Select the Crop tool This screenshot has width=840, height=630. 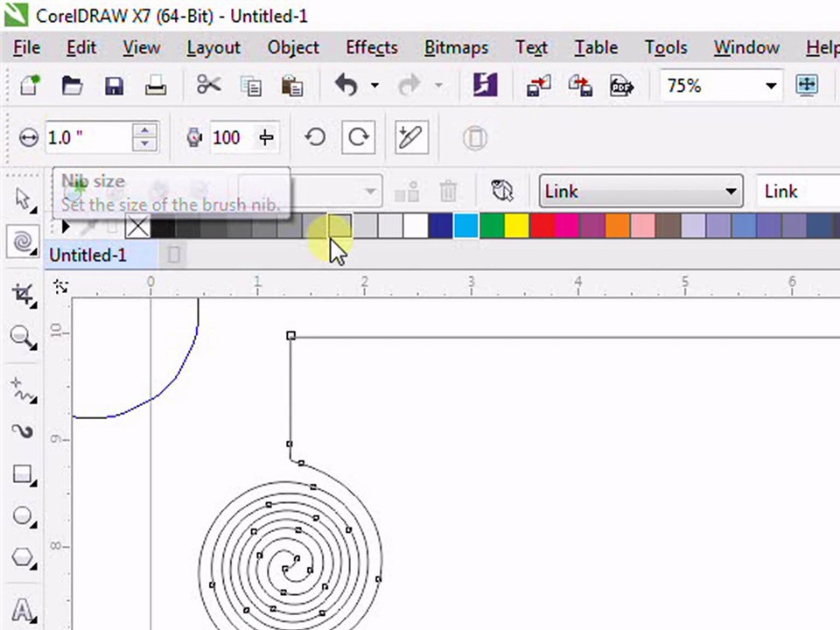click(x=23, y=295)
